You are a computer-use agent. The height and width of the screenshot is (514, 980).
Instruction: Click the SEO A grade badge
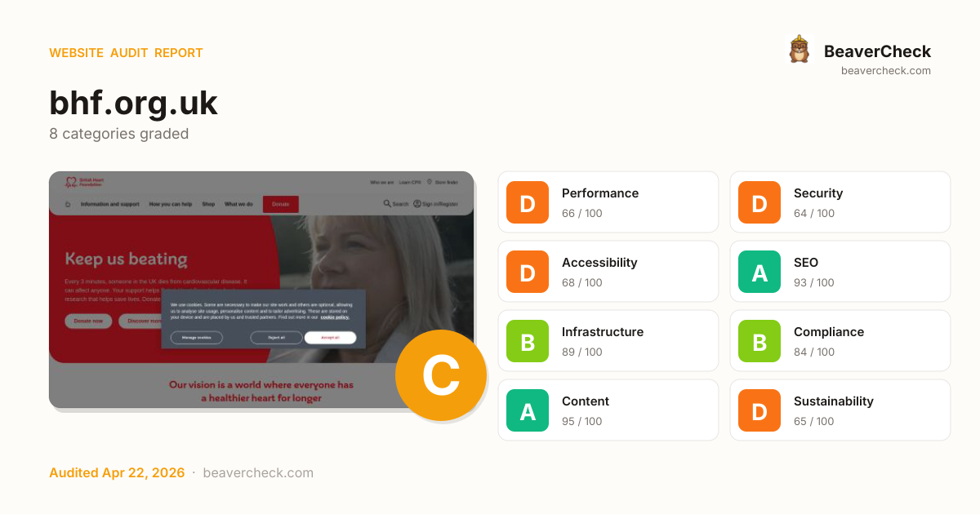pos(759,272)
